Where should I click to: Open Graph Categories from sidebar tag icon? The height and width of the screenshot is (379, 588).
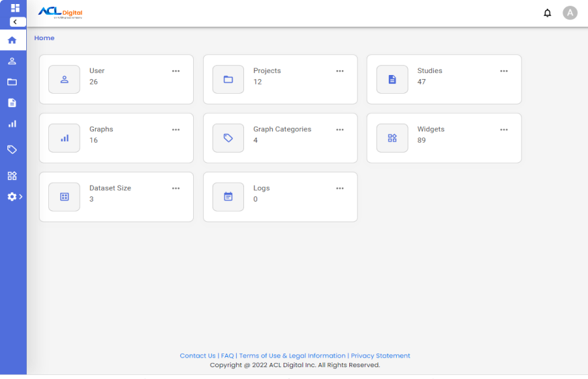(x=12, y=150)
